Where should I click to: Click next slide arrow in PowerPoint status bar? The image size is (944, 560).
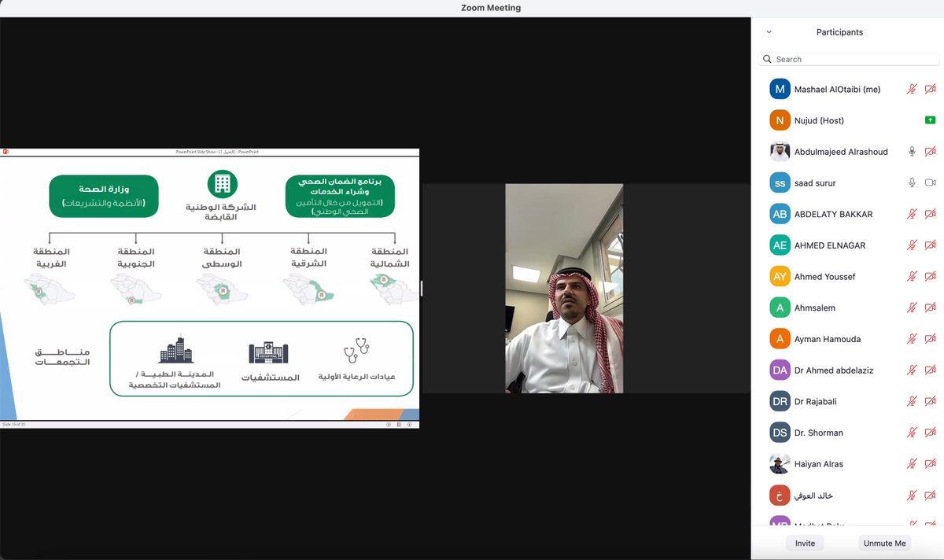(410, 424)
